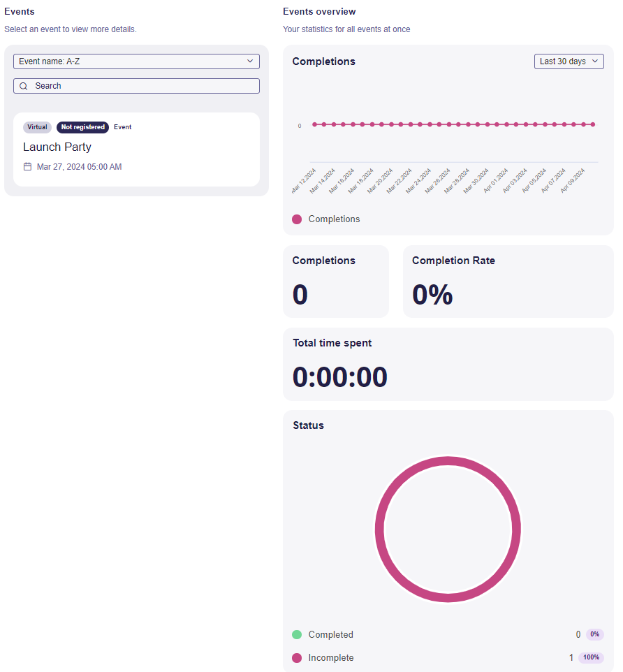Viewport: 623px width, 672px height.
Task: Toggle Completions series visibility via the chart legend
Action: (x=325, y=219)
